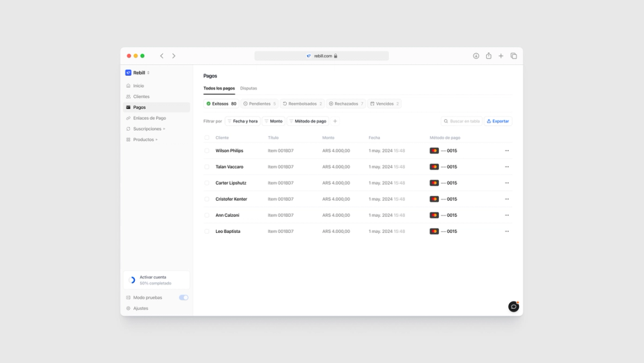Open the chat support bubble
The image size is (644, 363).
[x=513, y=307]
